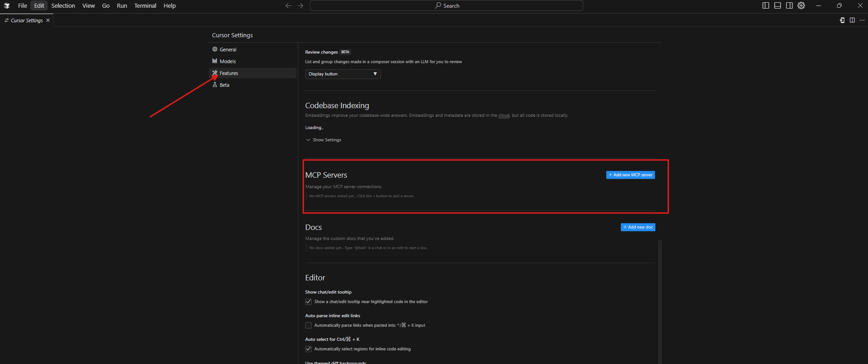Follow the cloud link in Codebase Indexing

click(x=504, y=115)
